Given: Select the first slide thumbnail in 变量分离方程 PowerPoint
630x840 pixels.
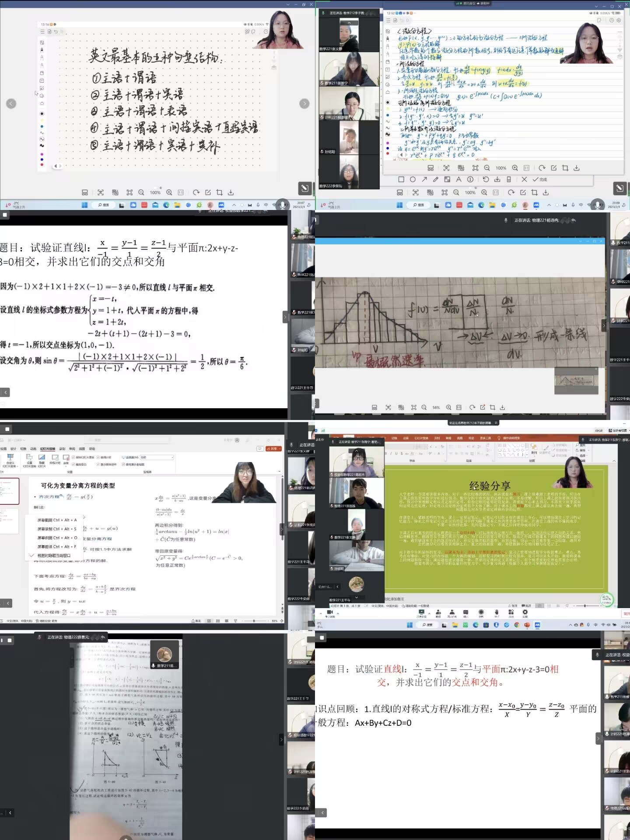Looking at the screenshot, I should [9, 491].
